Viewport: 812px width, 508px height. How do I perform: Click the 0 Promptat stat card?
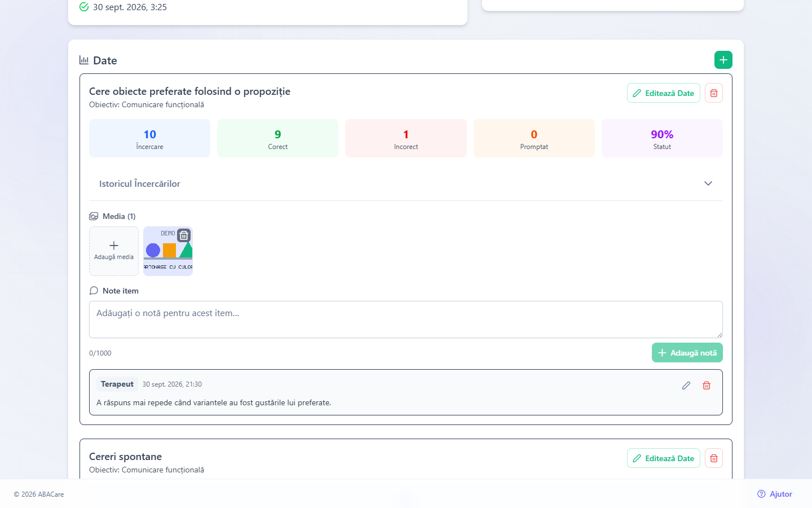(x=534, y=138)
